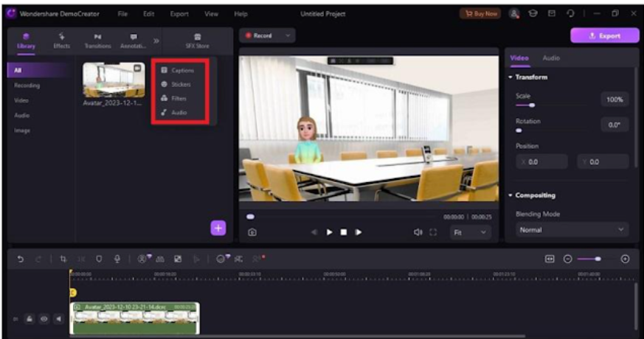Select Audio from the overflow menu
The image size is (644, 339).
pos(174,112)
